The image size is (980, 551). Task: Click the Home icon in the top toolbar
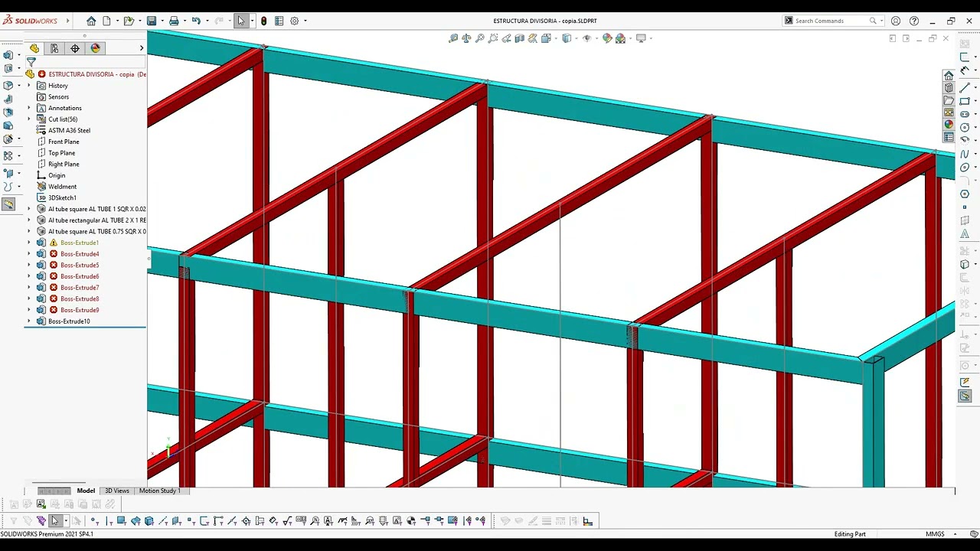[91, 21]
